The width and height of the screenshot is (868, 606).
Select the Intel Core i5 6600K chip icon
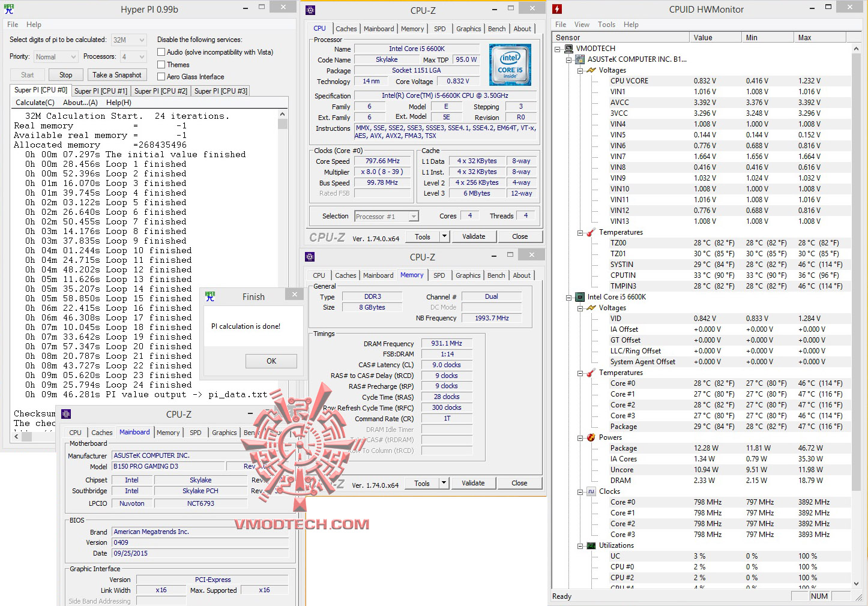click(x=580, y=297)
